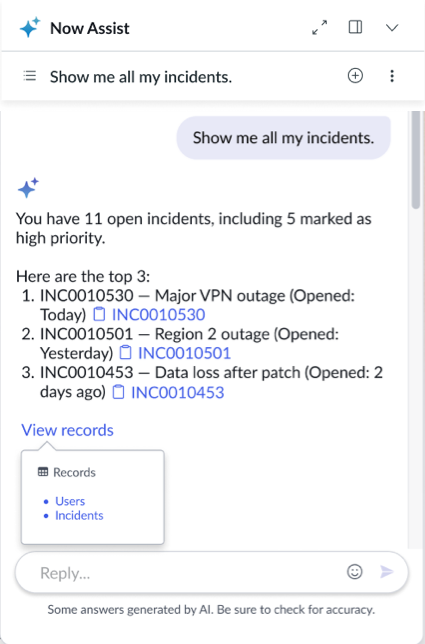The height and width of the screenshot is (644, 425).
Task: Toggle the View records popover
Action: pos(67,430)
